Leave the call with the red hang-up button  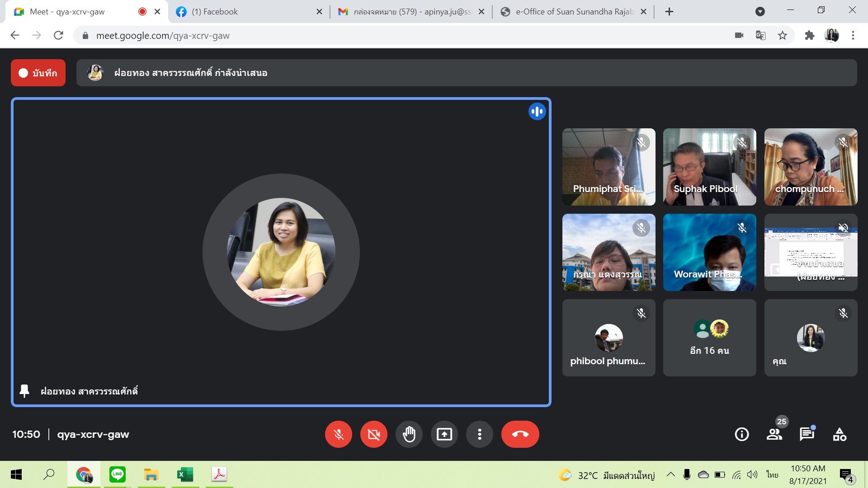click(520, 434)
